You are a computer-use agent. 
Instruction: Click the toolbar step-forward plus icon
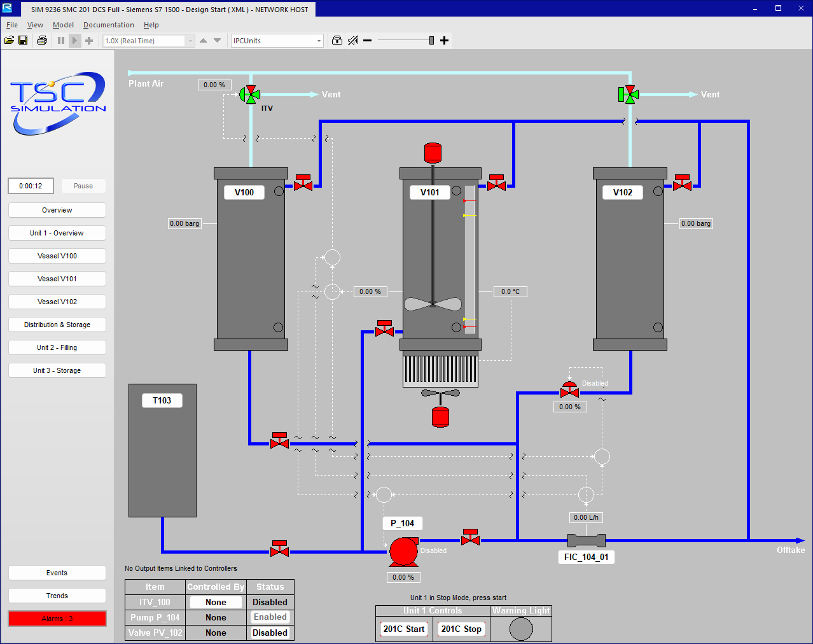tap(89, 40)
